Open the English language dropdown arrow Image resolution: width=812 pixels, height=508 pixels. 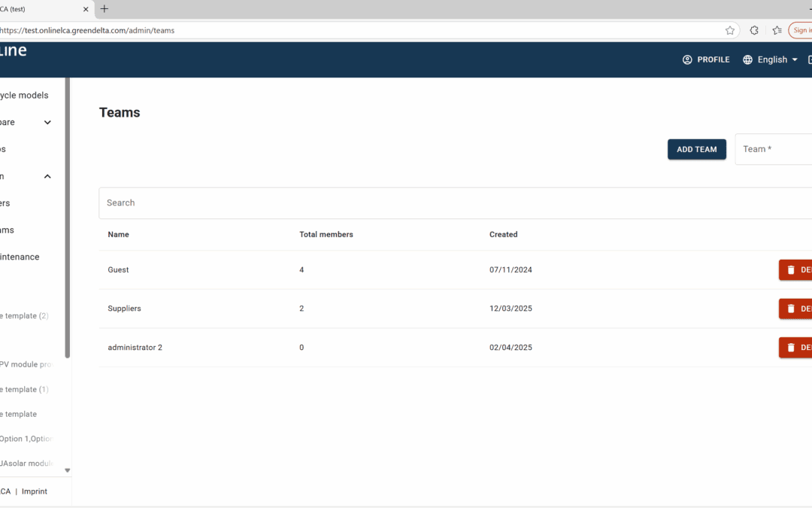(x=795, y=59)
